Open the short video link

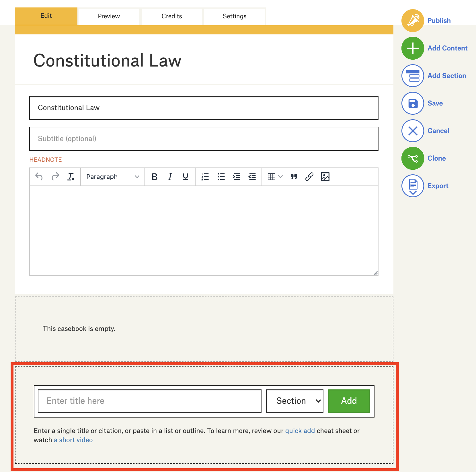click(73, 440)
